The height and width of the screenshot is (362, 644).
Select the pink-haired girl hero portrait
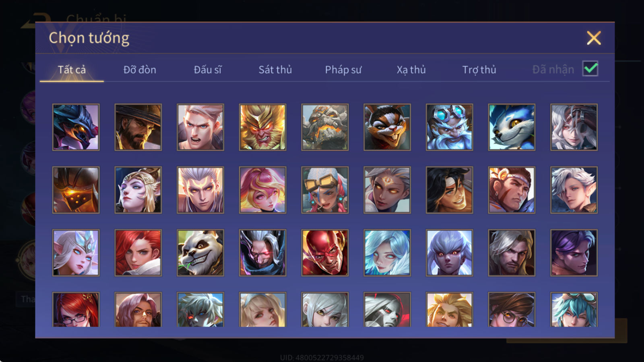coord(262,190)
